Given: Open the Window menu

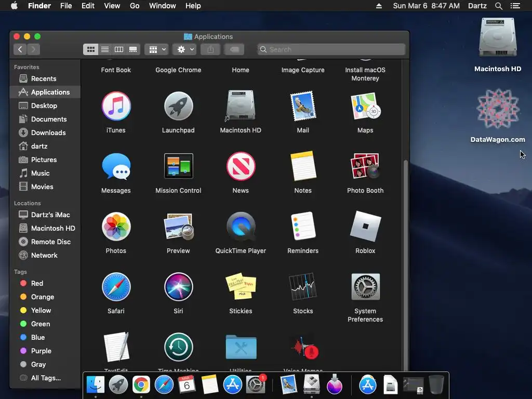Looking at the screenshot, I should coord(163,6).
